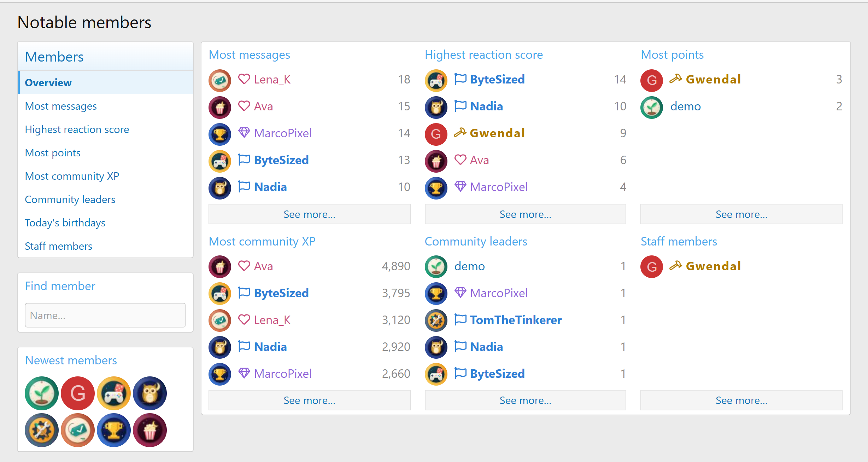Image resolution: width=868 pixels, height=462 pixels.
Task: Focus the Find member Name field
Action: (105, 315)
